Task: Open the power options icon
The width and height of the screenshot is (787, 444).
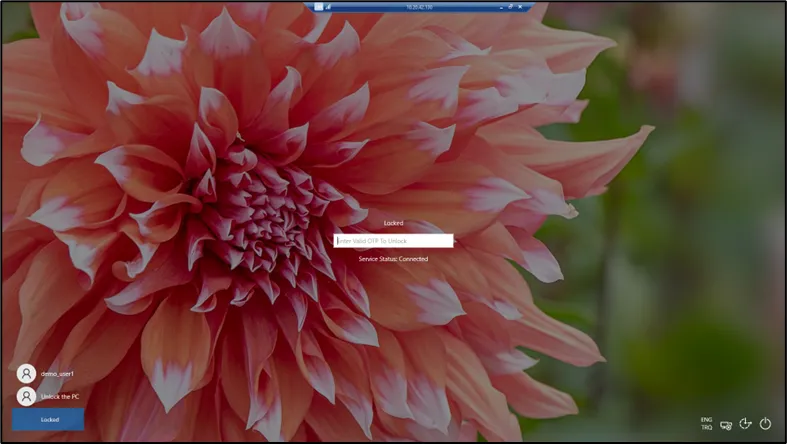Action: pyautogui.click(x=765, y=424)
